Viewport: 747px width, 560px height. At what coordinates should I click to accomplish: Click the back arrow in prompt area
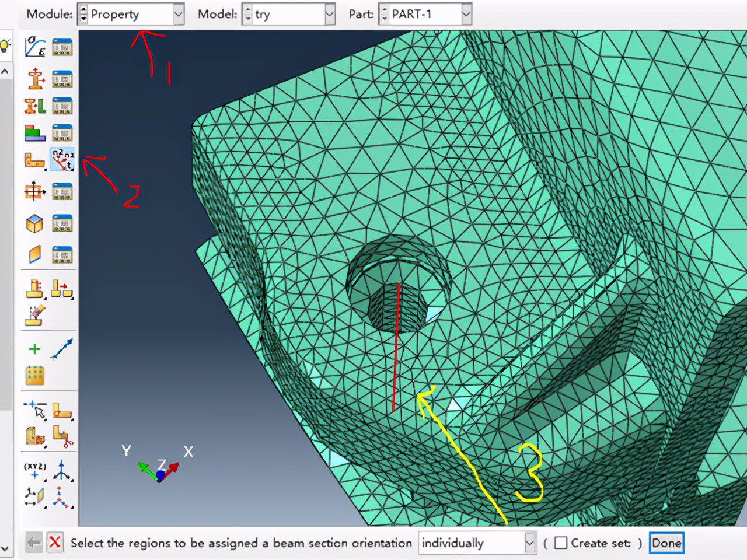coord(34,542)
